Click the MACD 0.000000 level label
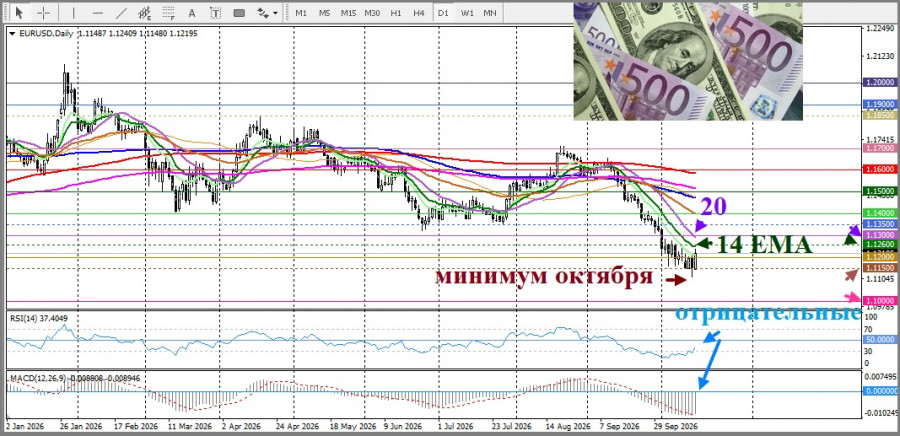The image size is (900, 436). pos(879,391)
